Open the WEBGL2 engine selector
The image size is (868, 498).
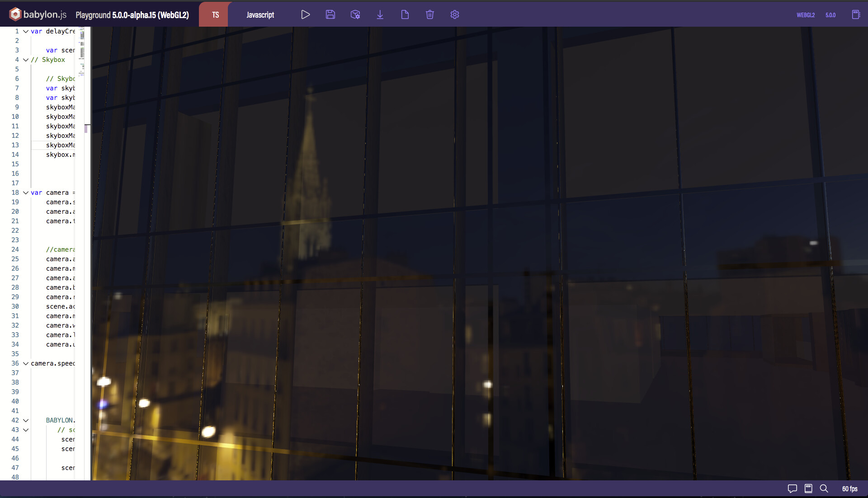tap(805, 15)
